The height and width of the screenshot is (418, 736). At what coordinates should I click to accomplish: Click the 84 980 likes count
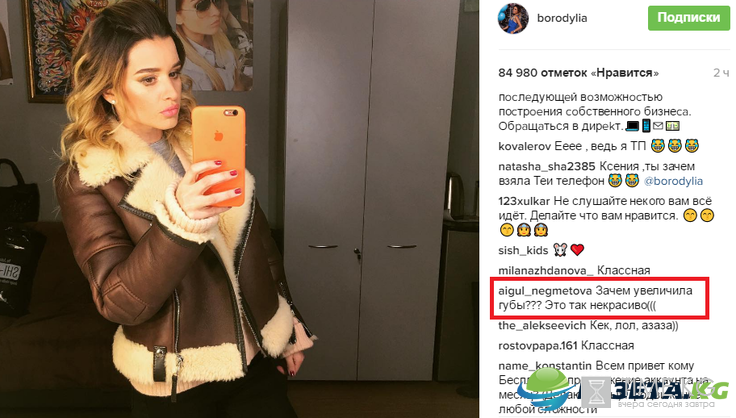(x=578, y=73)
